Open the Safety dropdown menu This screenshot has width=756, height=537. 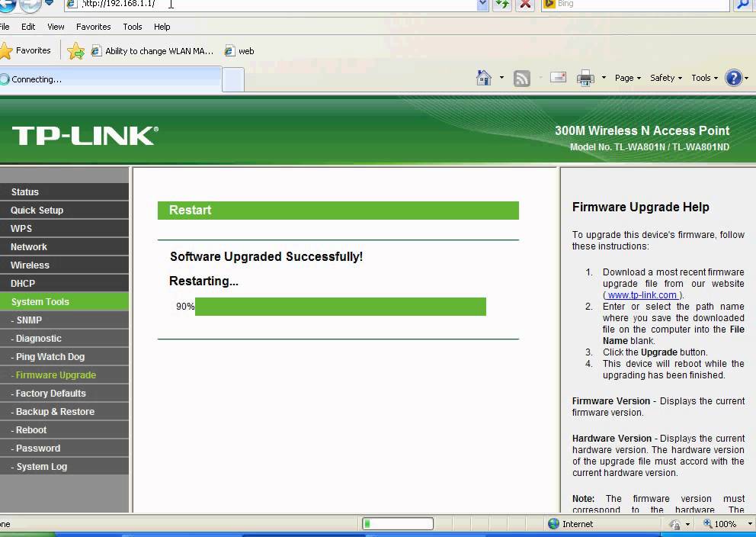(x=666, y=78)
